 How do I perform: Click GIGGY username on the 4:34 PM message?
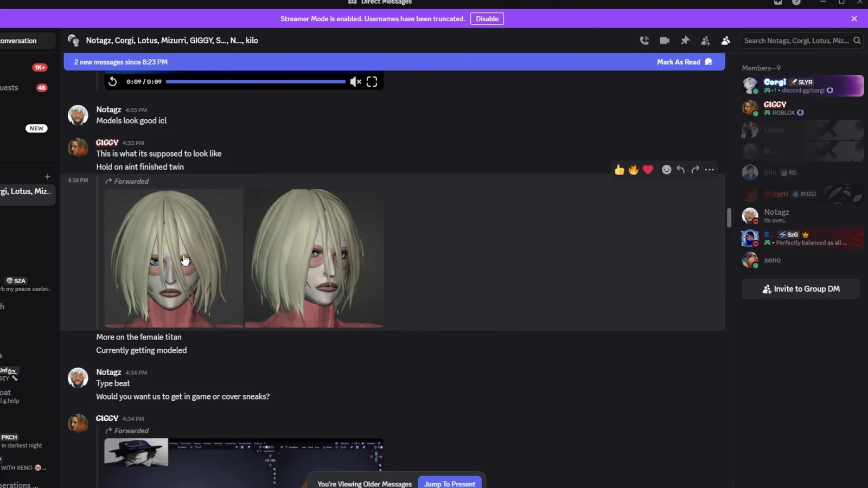tap(107, 418)
